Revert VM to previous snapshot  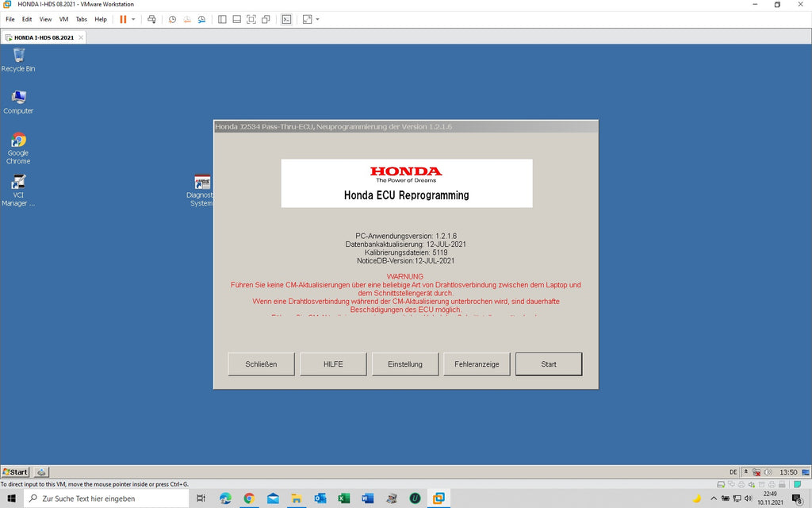[187, 19]
